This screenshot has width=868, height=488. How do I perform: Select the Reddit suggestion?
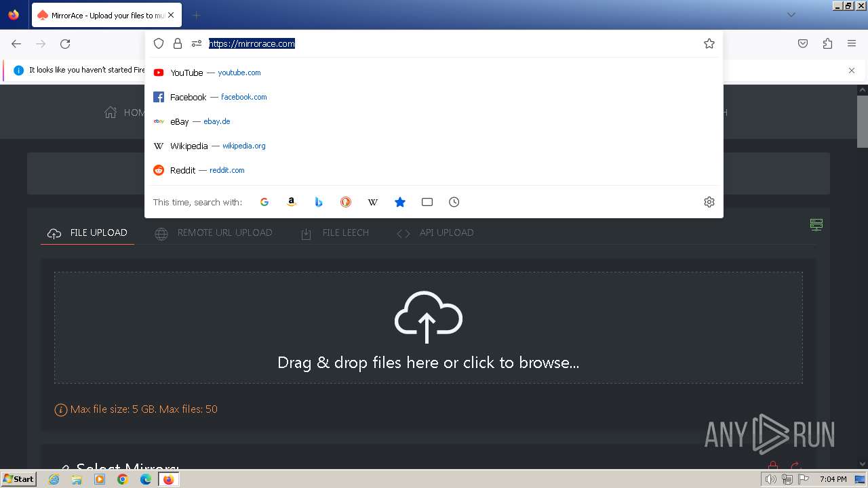click(434, 170)
